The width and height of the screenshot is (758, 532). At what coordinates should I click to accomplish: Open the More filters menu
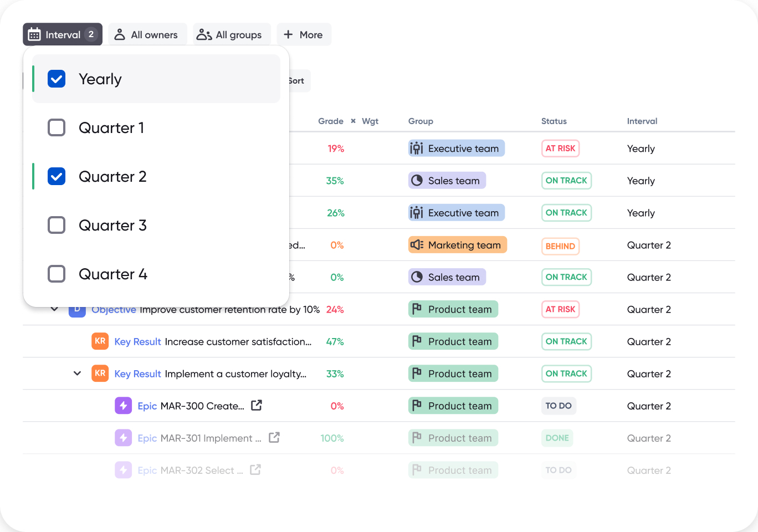click(304, 34)
